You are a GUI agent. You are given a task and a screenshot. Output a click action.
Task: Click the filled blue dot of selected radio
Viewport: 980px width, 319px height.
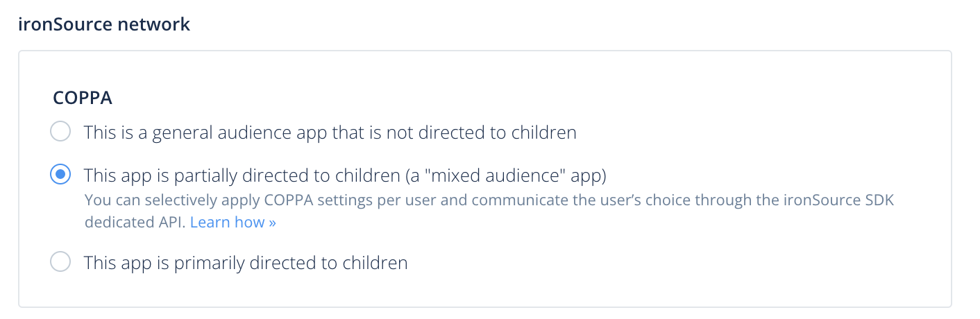61,175
